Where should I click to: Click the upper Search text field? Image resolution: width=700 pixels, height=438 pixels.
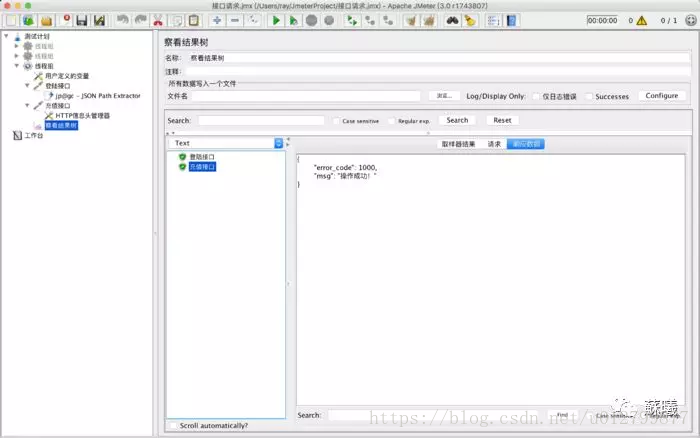coord(261,121)
